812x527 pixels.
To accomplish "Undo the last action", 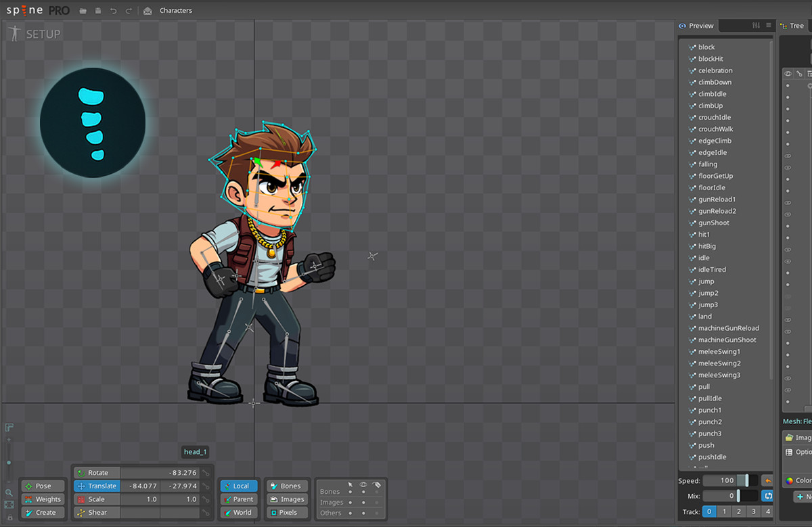I will tap(112, 10).
